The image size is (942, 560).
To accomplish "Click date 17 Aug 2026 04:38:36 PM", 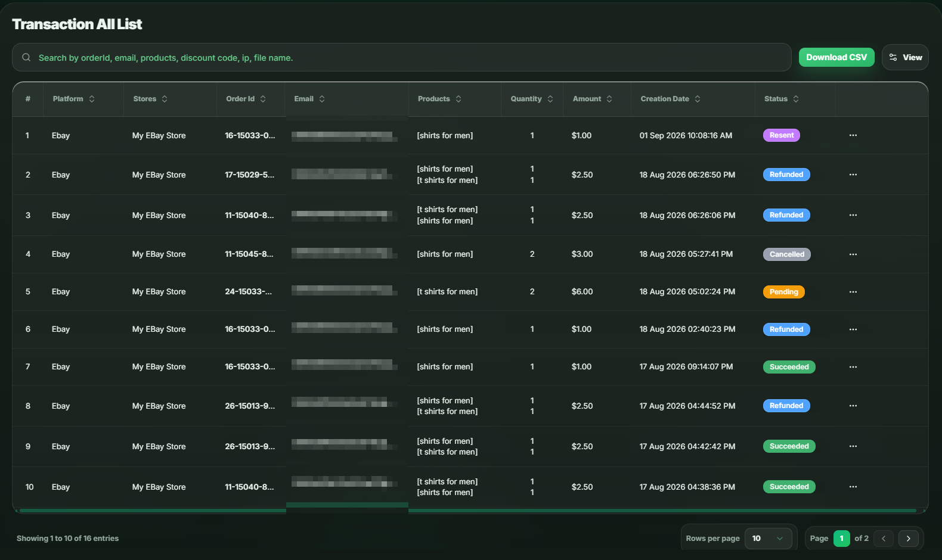I will (687, 487).
